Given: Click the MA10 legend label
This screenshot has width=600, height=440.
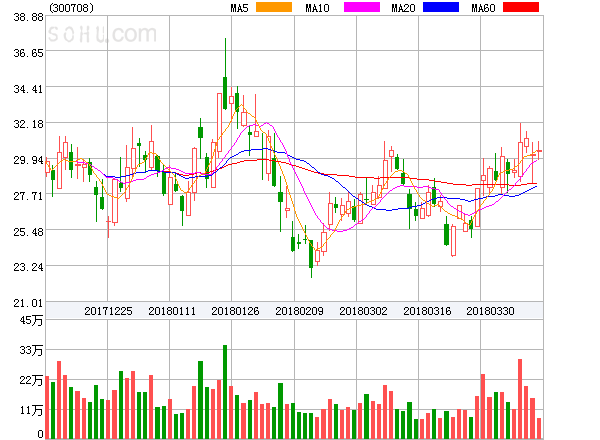Looking at the screenshot, I should (x=317, y=8).
